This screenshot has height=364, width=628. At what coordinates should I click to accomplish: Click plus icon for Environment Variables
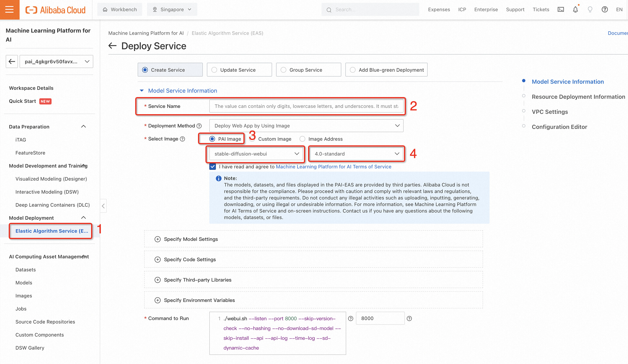click(x=158, y=300)
